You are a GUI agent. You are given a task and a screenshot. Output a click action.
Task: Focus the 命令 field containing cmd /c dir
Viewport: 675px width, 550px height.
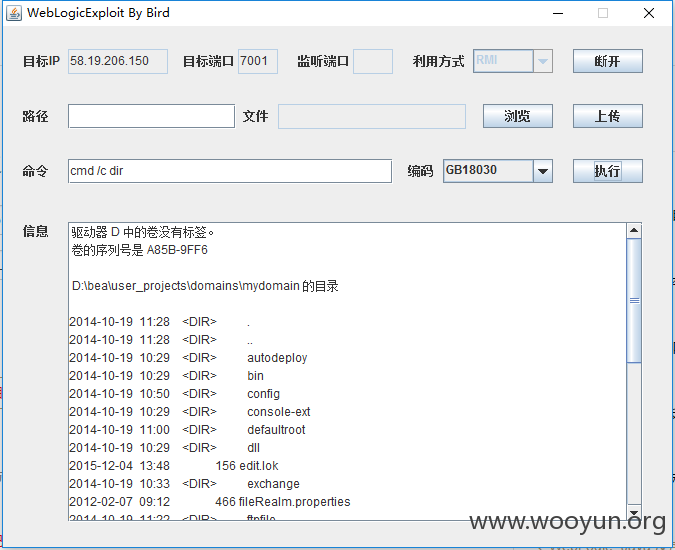coord(230,171)
